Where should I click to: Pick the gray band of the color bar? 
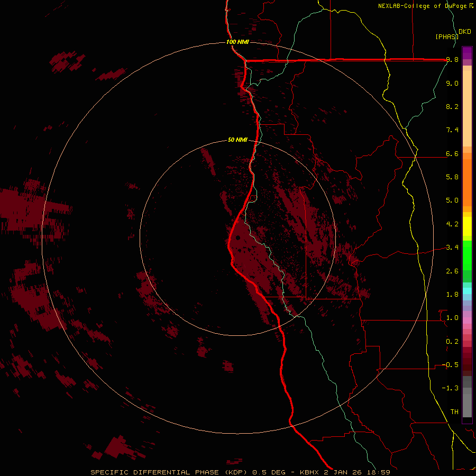467,397
